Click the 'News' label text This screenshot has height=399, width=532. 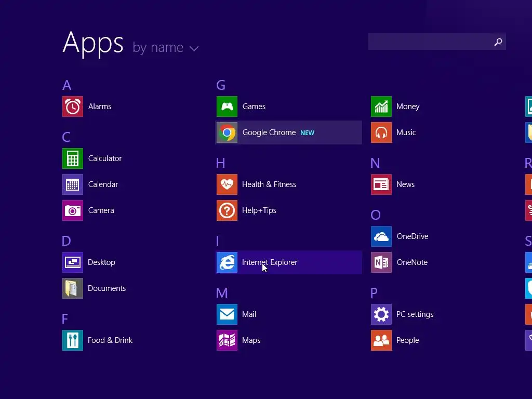[x=405, y=184]
